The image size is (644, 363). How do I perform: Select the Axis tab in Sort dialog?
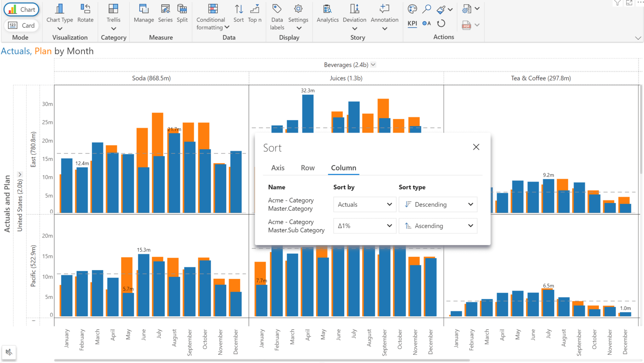[x=277, y=168]
